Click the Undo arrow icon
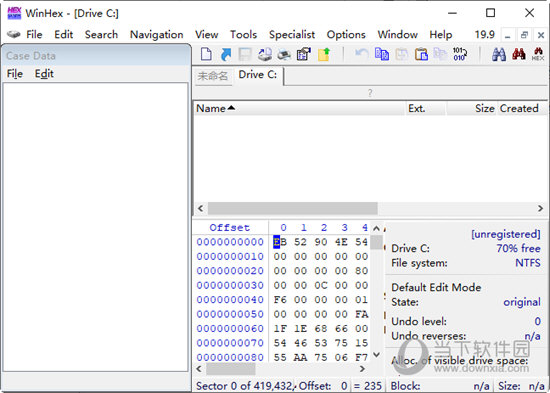Image resolution: width=550 pixels, height=393 pixels. click(361, 54)
